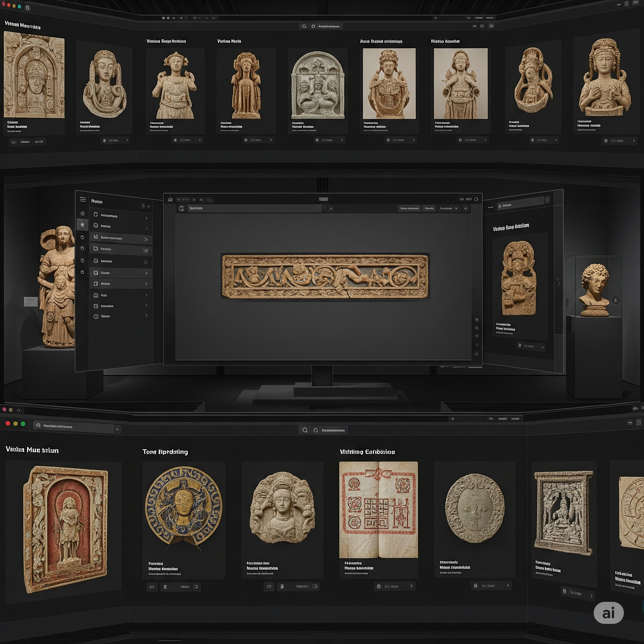644x644 pixels.
Task: Click the flat rectangle button under the blue-gold medallion card
Action: click(152, 587)
